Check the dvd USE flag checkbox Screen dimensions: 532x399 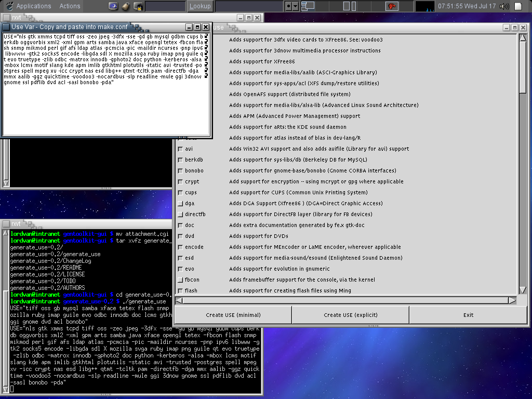180,236
